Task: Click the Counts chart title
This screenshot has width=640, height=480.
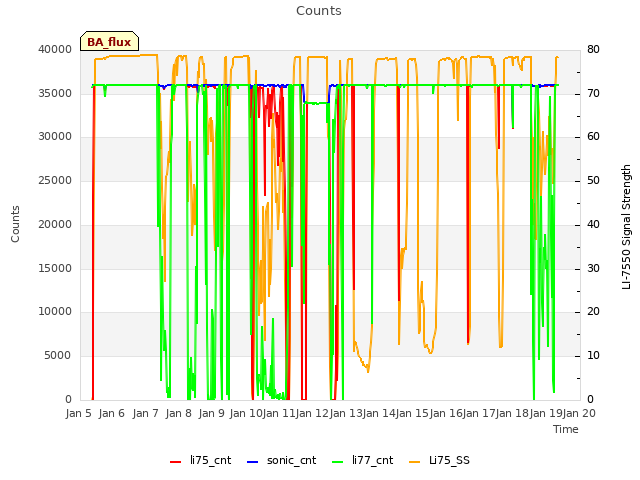Action: click(319, 11)
